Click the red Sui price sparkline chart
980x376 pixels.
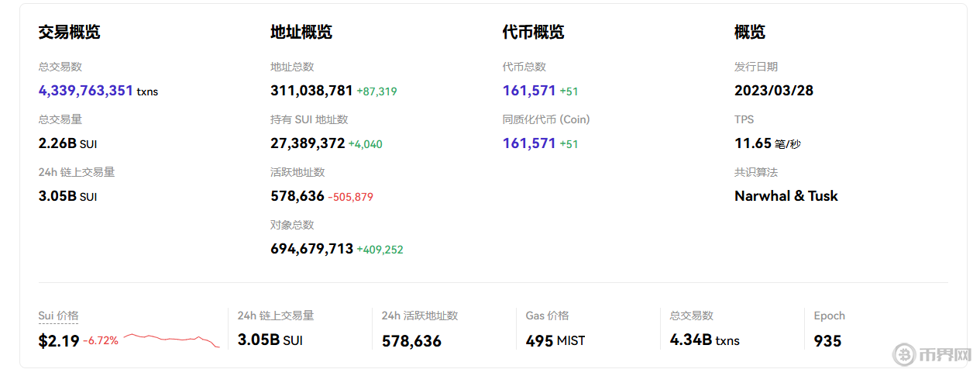point(171,340)
